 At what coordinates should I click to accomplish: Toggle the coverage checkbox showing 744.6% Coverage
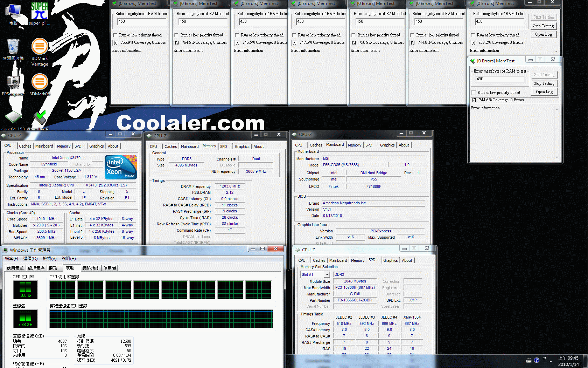[x=474, y=100]
